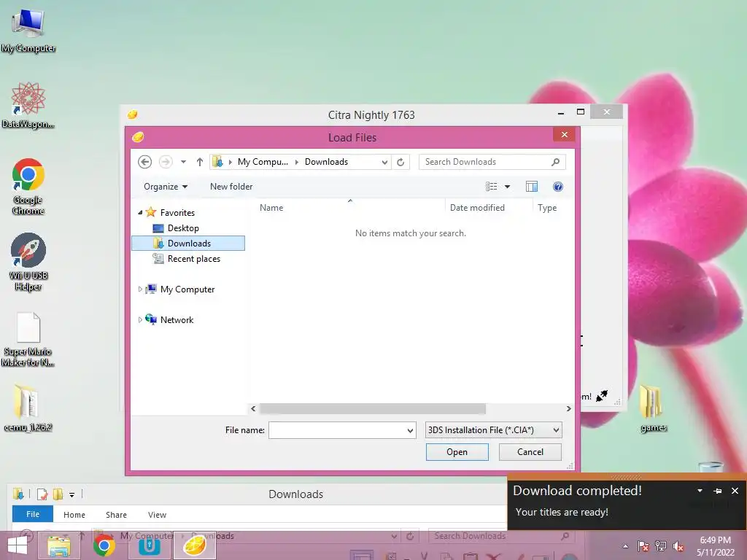Go up one folder level arrow
Image resolution: width=747 pixels, height=560 pixels.
200,162
